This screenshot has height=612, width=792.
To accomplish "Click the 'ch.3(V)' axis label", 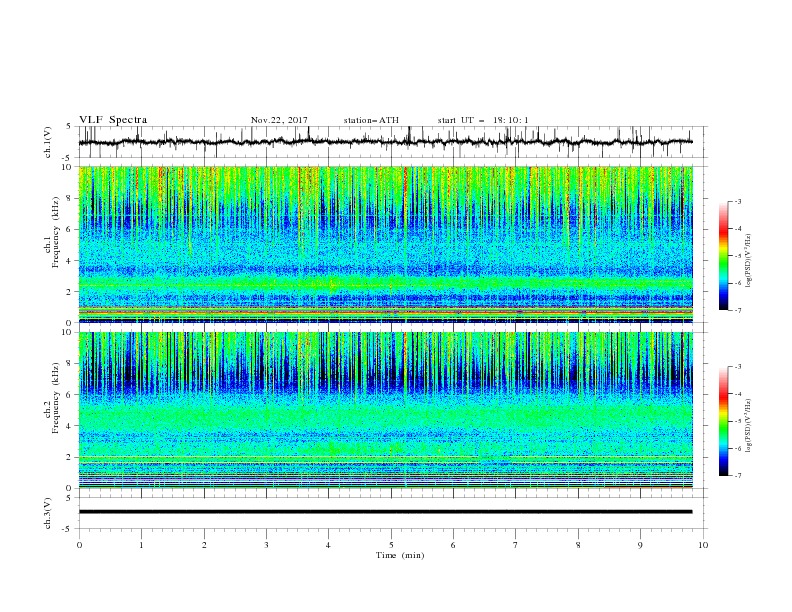I will point(48,513).
